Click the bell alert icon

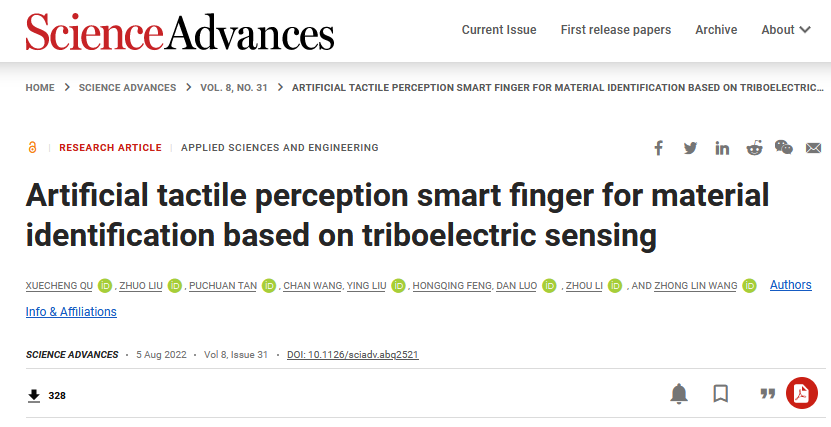(x=679, y=394)
